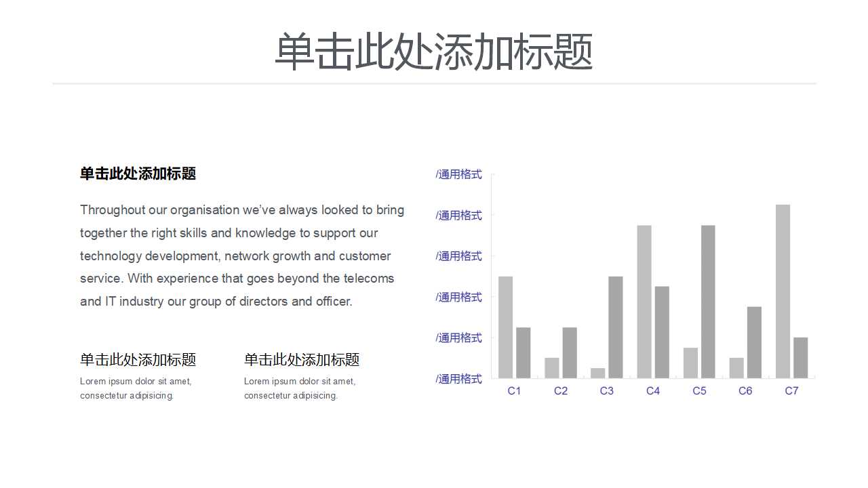Select the dark gray bar of C1

coord(524,352)
